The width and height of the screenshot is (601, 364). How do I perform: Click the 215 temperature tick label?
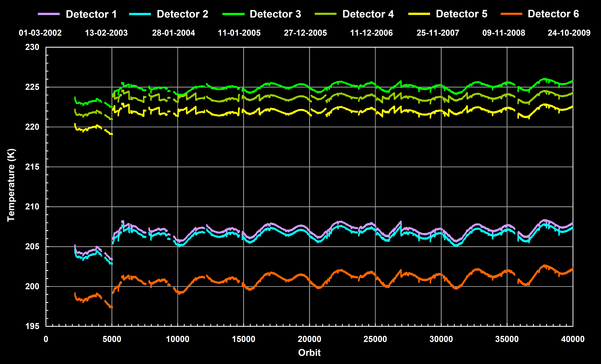[x=32, y=167]
